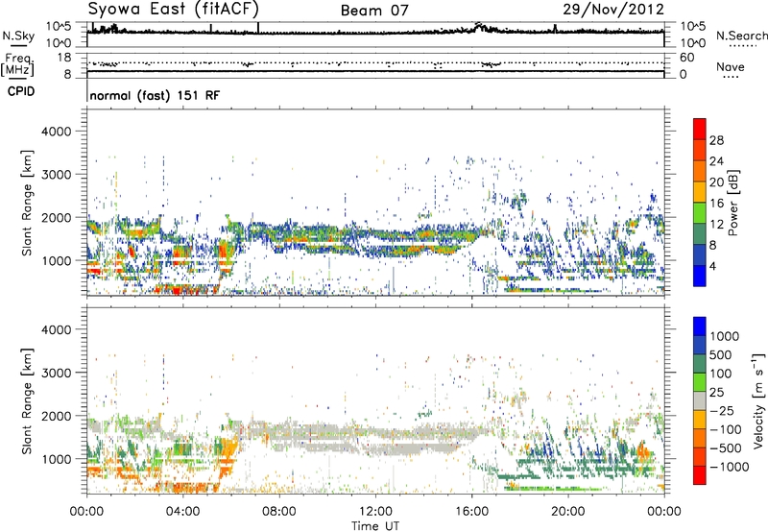Image resolution: width=768 pixels, height=532 pixels.
Task: Click the "16:00" time tick label
Action: [471, 512]
